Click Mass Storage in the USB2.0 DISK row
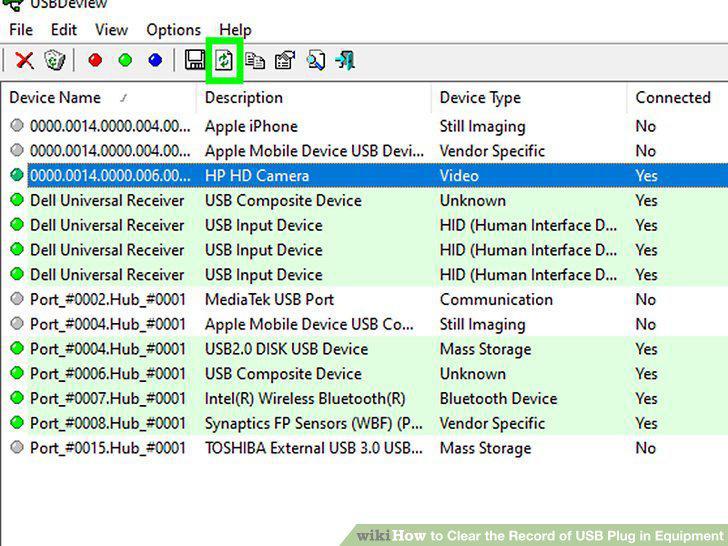The height and width of the screenshot is (546, 728). [485, 349]
